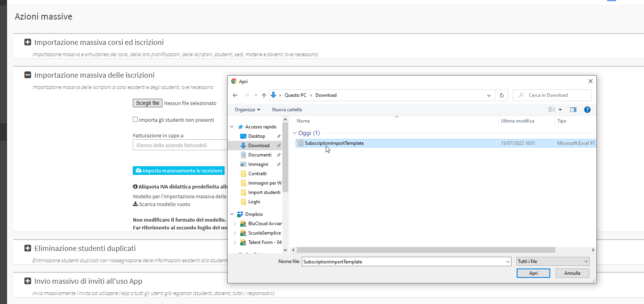644x304 pixels.
Task: Open Download in the navigation pane
Action: pyautogui.click(x=259, y=146)
